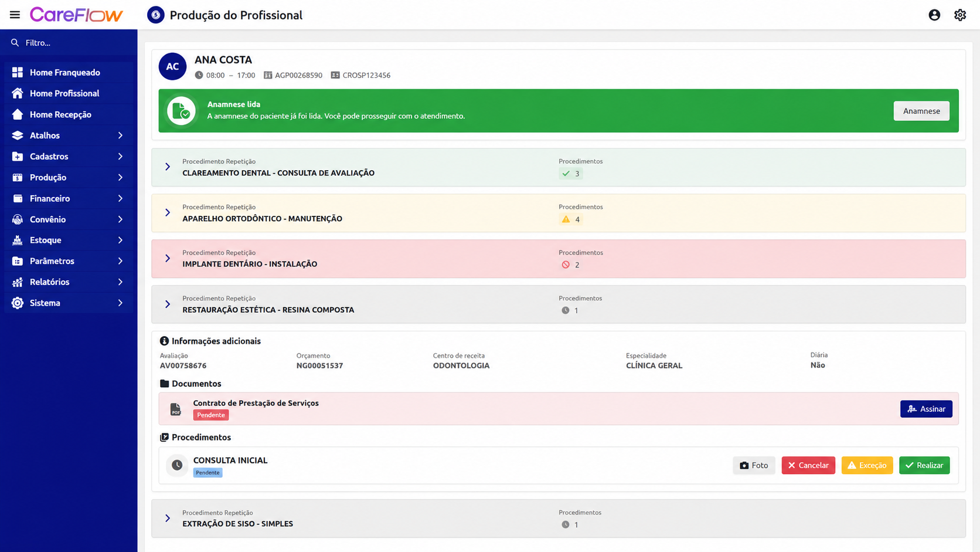
Task: Click the Assinar button for the contract
Action: [926, 409]
